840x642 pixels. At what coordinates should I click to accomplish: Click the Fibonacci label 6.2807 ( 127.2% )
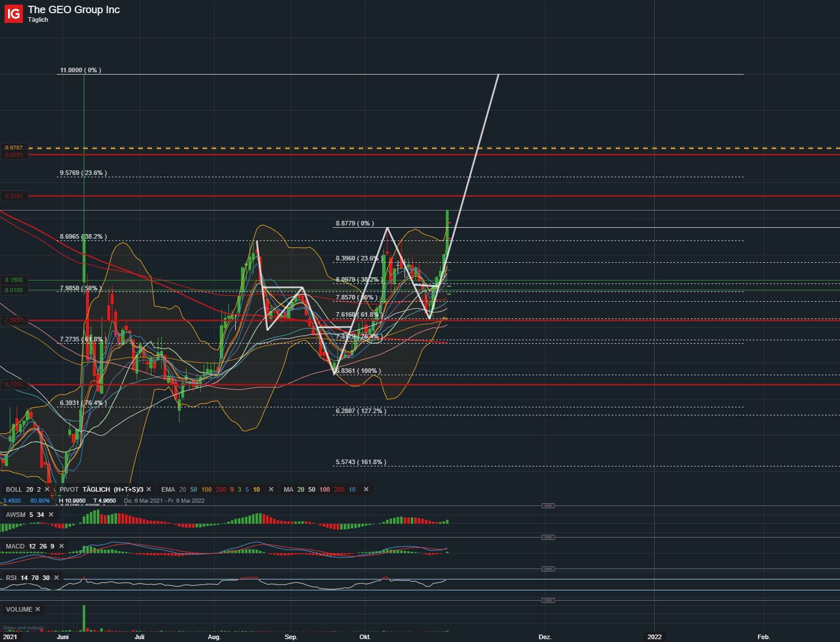(361, 411)
